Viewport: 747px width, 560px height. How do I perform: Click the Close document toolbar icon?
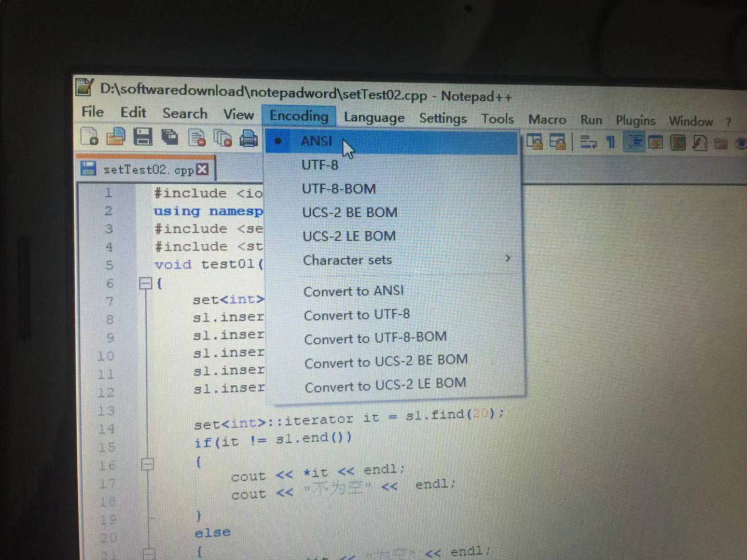(197, 138)
